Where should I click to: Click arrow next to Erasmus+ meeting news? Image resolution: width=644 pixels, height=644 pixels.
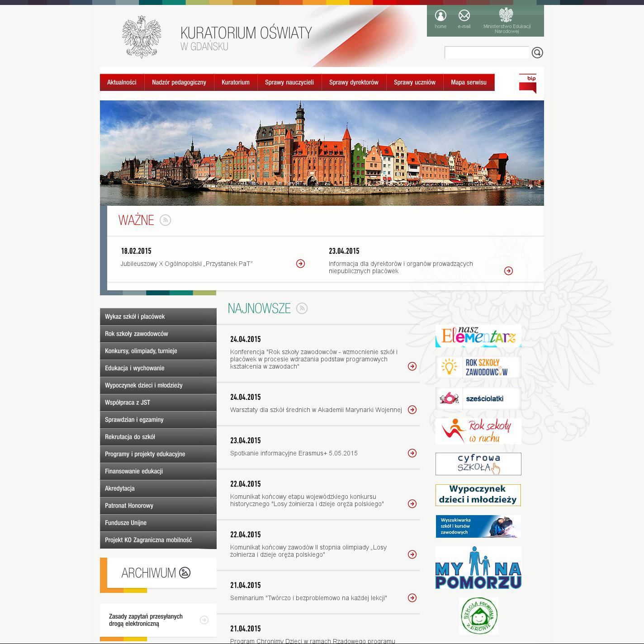coord(412,453)
